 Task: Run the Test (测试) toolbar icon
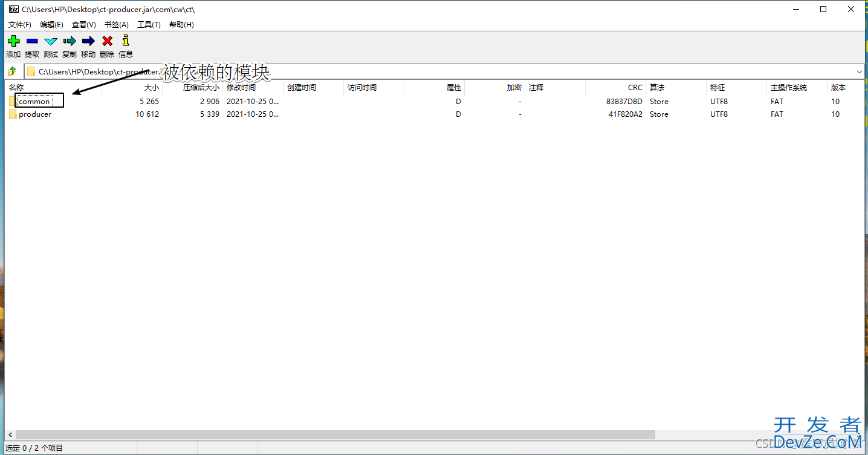tap(51, 41)
